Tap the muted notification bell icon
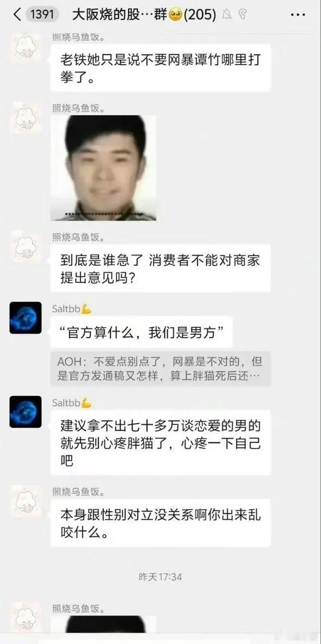This screenshot has width=321, height=644. pos(226,15)
